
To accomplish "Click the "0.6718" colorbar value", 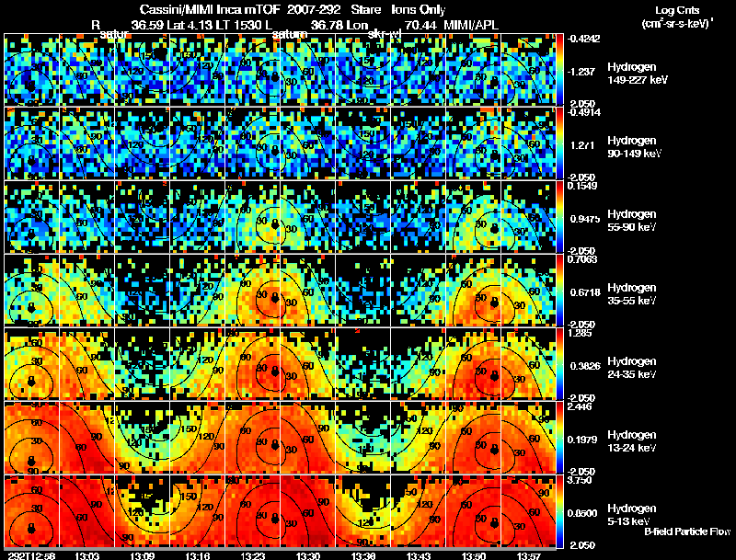I will 584,292.
